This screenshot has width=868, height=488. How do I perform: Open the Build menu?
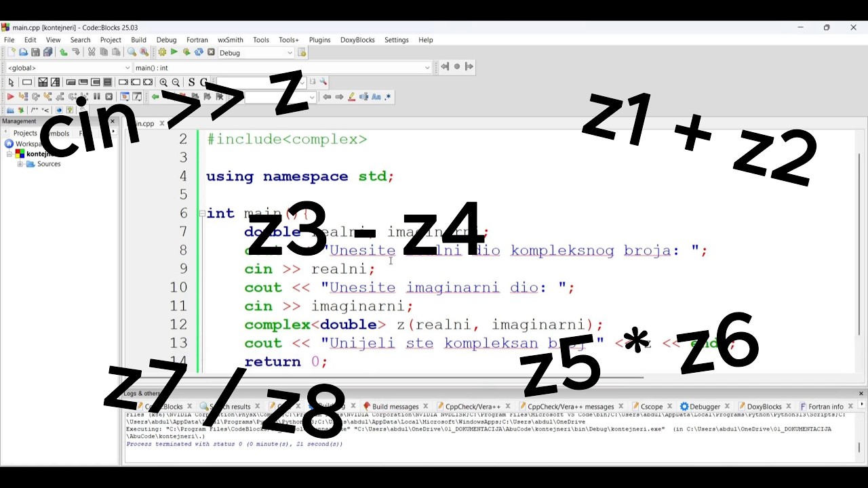point(138,40)
